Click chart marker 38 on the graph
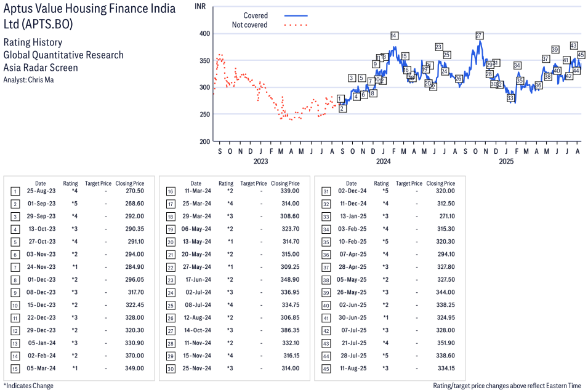 tap(548, 77)
